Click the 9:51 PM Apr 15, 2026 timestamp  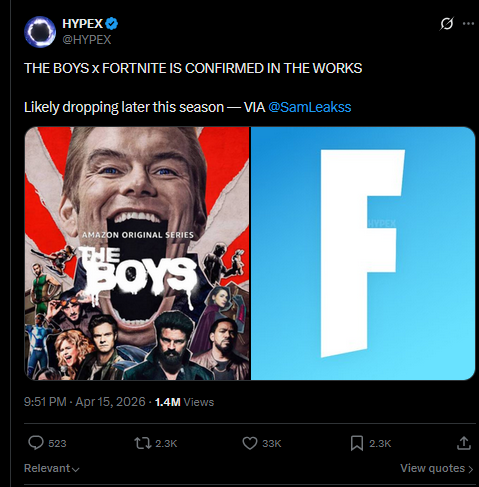(x=85, y=402)
